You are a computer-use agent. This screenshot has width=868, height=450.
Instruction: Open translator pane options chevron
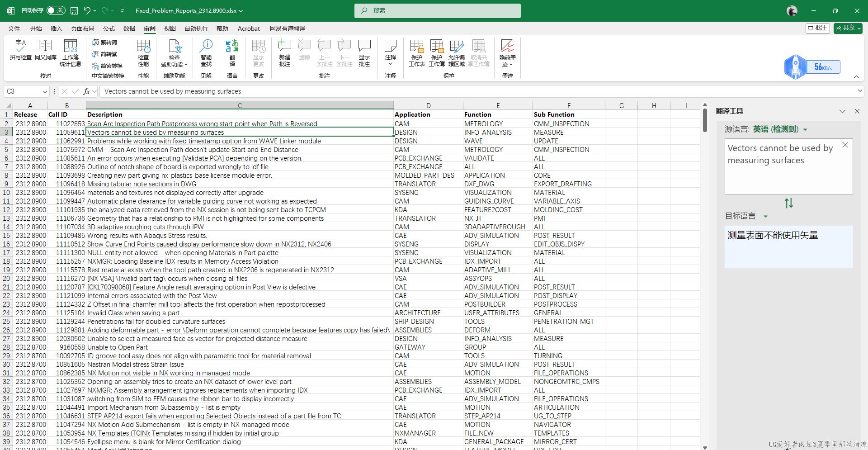[x=842, y=111]
